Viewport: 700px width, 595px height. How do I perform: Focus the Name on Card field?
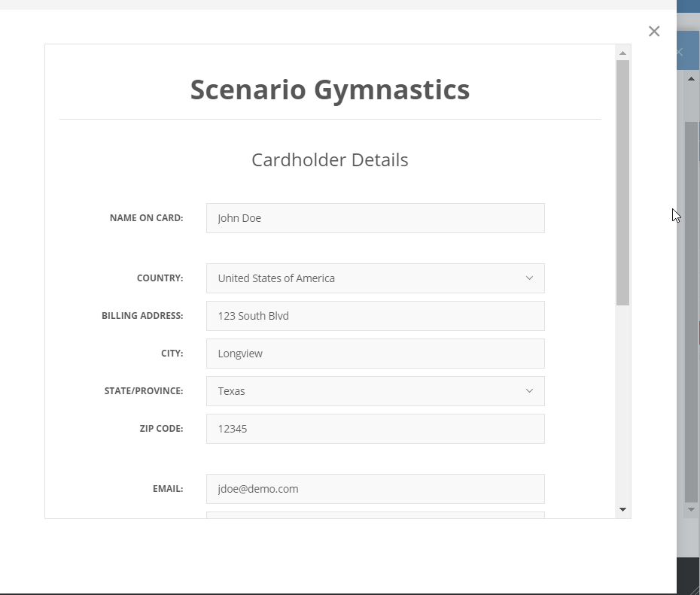(376, 218)
